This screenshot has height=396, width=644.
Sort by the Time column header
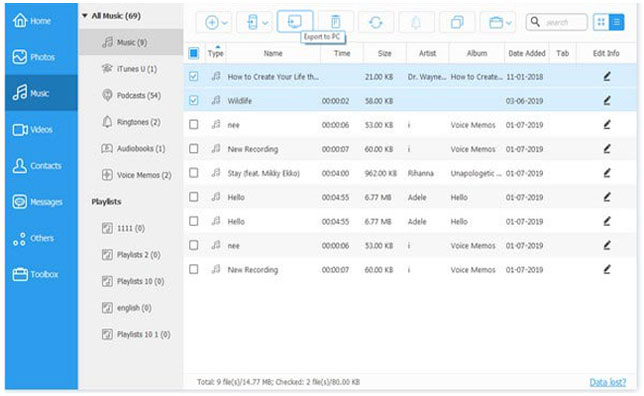pyautogui.click(x=342, y=53)
